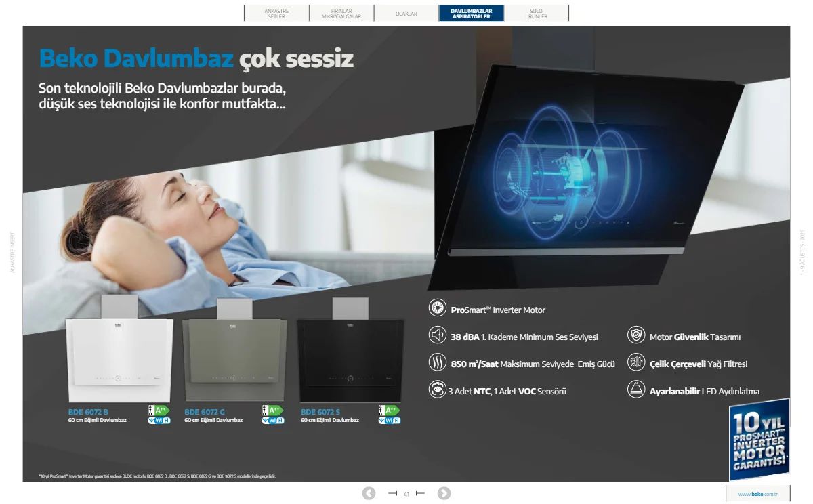The height and width of the screenshot is (504, 813).
Task: Open Davlumbazlar Aspiratörler tab
Action: pyautogui.click(x=472, y=14)
